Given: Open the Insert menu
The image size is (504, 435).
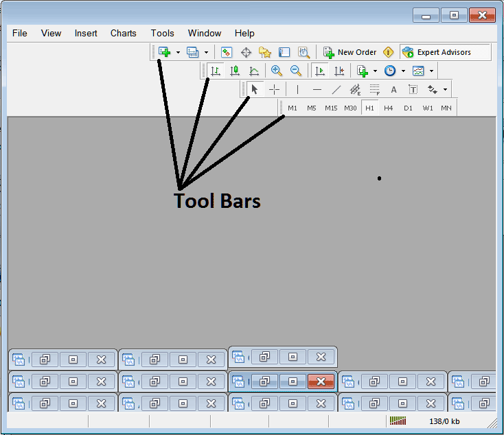Looking at the screenshot, I should pos(86,33).
